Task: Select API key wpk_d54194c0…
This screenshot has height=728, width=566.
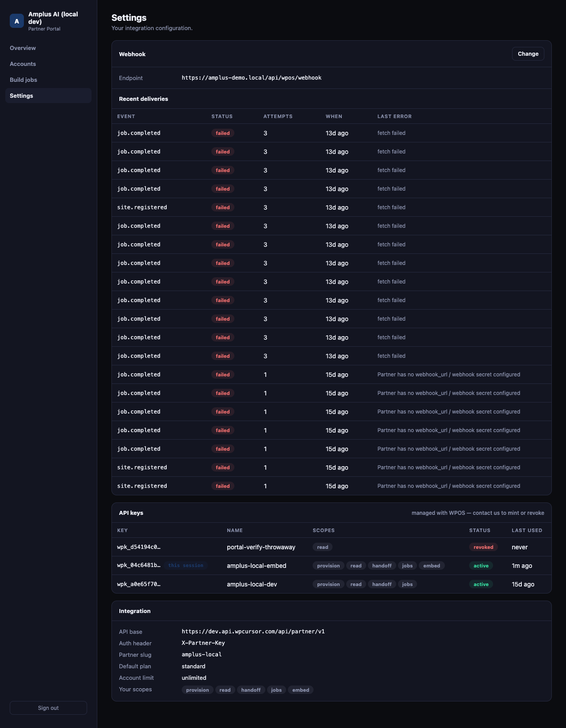Action: 139,547
